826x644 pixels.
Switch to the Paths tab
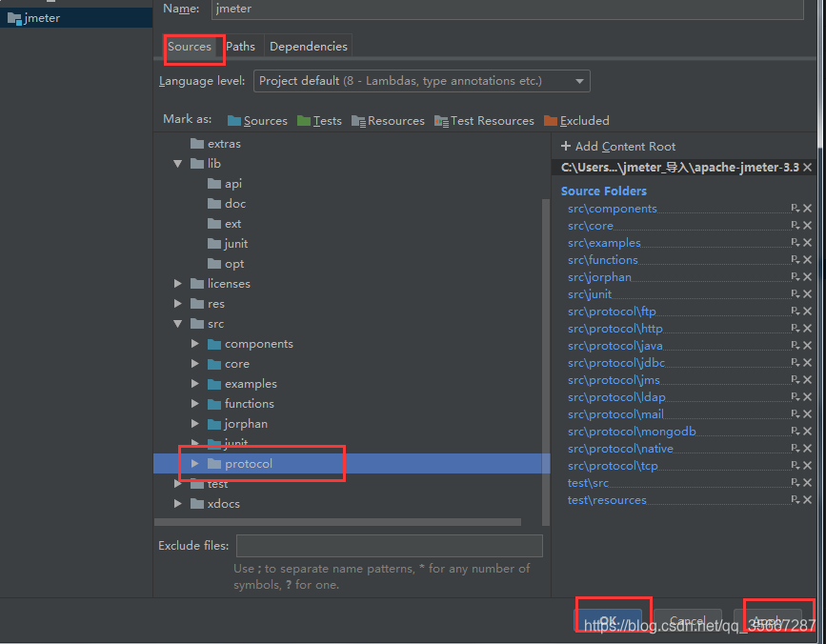(240, 47)
